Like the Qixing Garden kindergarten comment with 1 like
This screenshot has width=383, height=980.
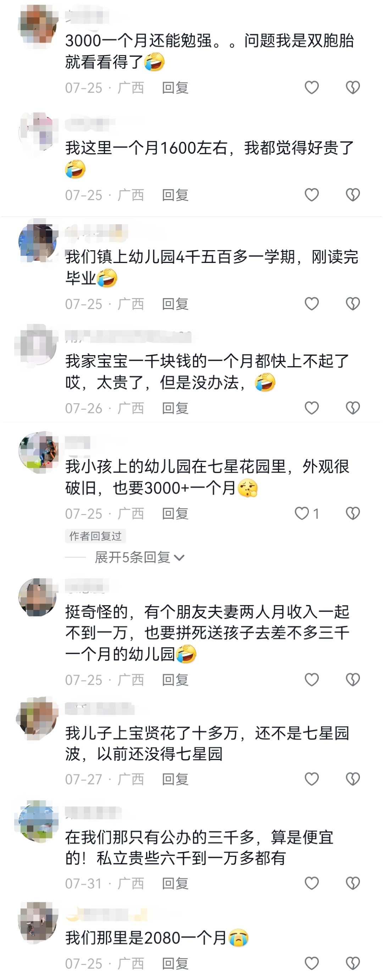click(306, 513)
